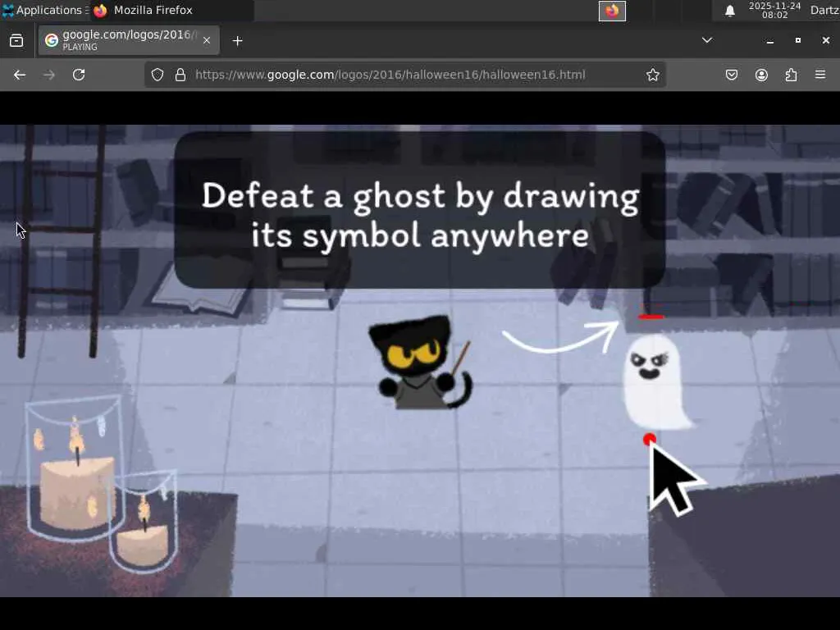Minimize the Firefox window
This screenshot has height=630, width=840.
769,41
